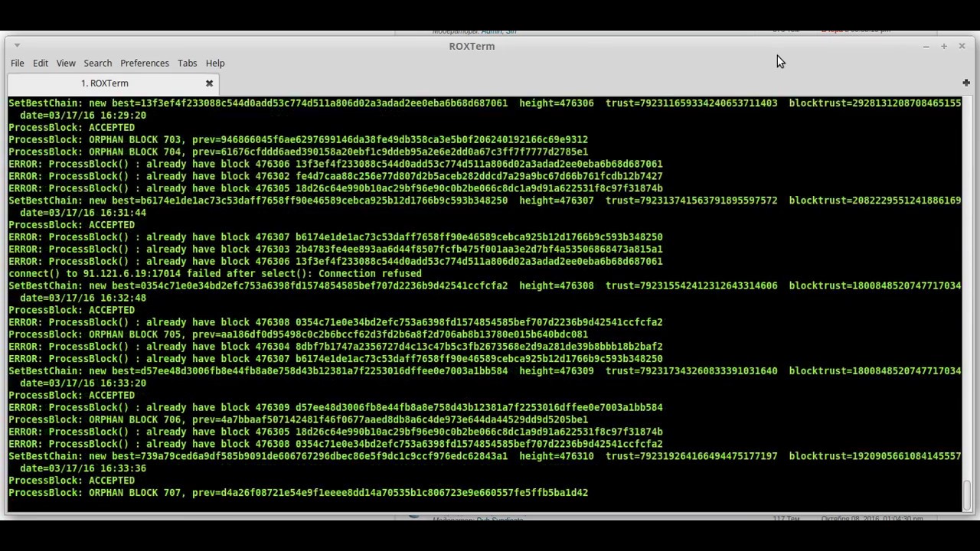Click the 'already have block 476303' line

point(335,249)
